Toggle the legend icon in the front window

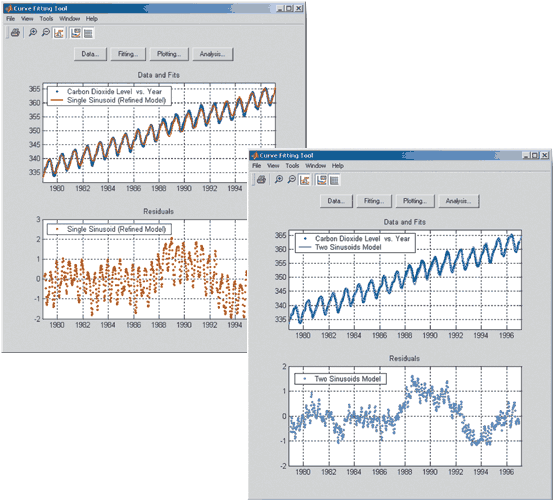click(305, 180)
